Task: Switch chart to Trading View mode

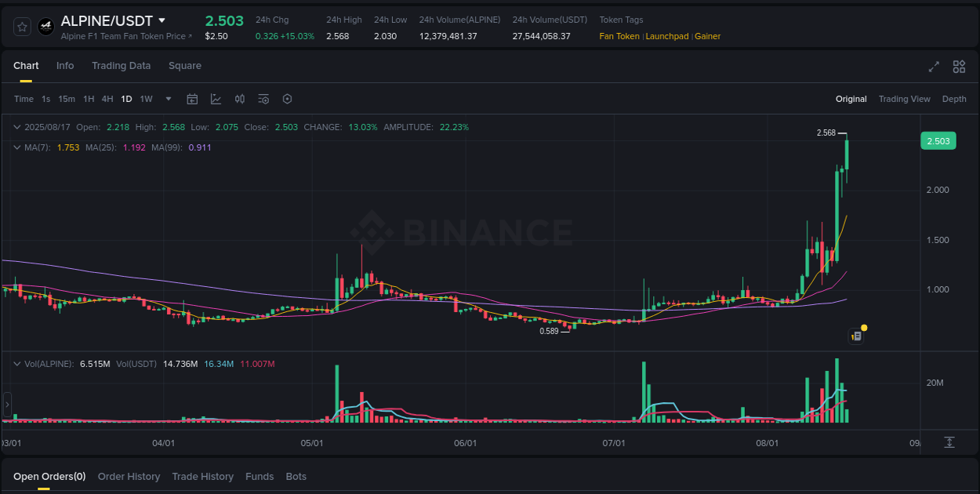Action: 905,99
